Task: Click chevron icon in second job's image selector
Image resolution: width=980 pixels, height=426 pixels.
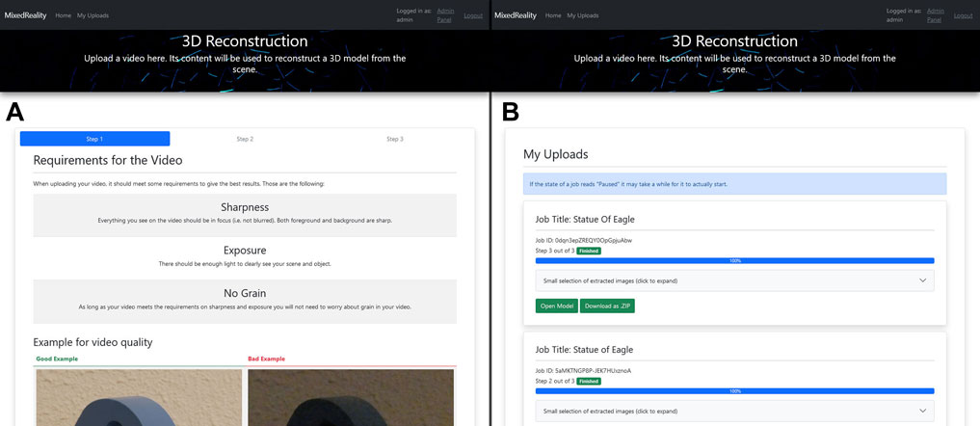Action: point(922,411)
